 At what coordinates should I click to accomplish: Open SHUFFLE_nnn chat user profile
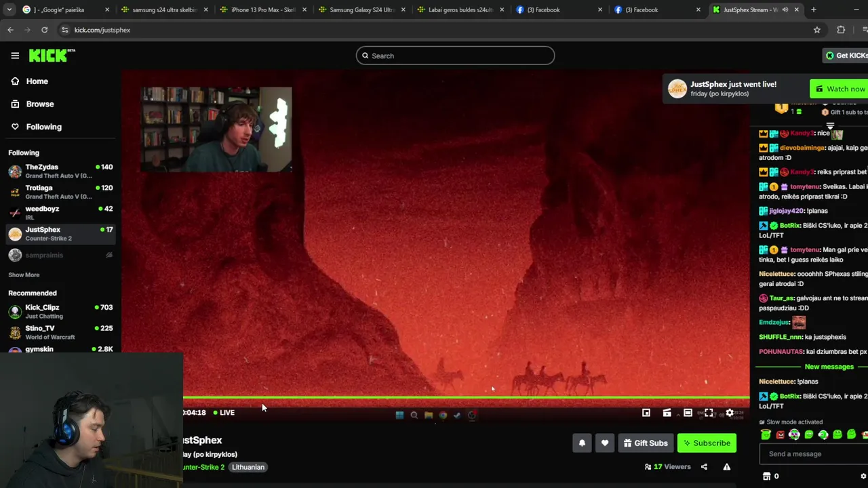780,337
